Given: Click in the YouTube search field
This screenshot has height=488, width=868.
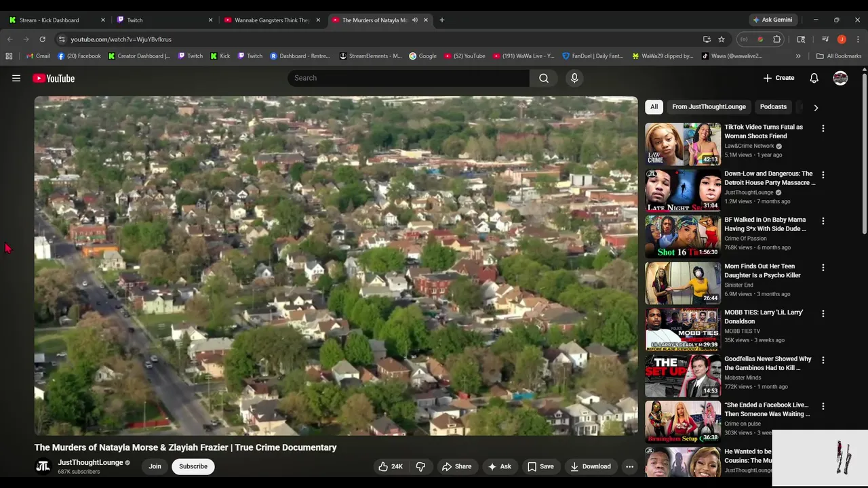Looking at the screenshot, I should (x=408, y=78).
